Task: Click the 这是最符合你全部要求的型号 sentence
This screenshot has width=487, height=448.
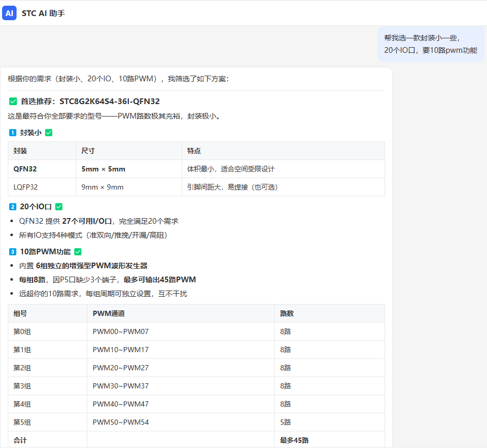Action: (114, 116)
